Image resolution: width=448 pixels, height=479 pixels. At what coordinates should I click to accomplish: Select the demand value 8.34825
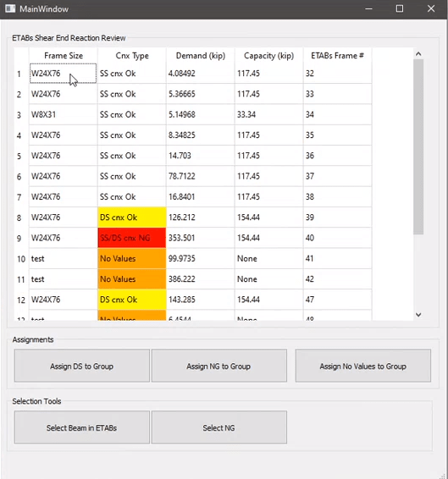coord(201,135)
